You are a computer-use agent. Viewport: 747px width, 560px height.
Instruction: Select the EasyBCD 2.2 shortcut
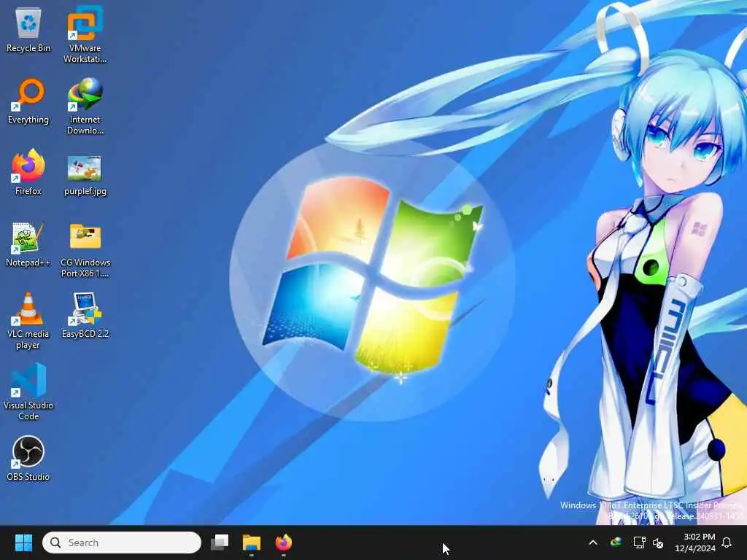coord(85,315)
